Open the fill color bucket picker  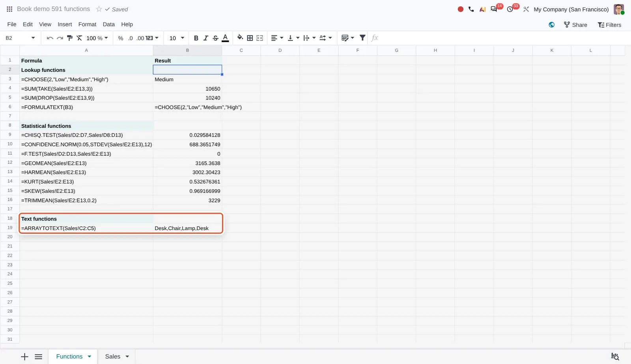[x=240, y=38]
